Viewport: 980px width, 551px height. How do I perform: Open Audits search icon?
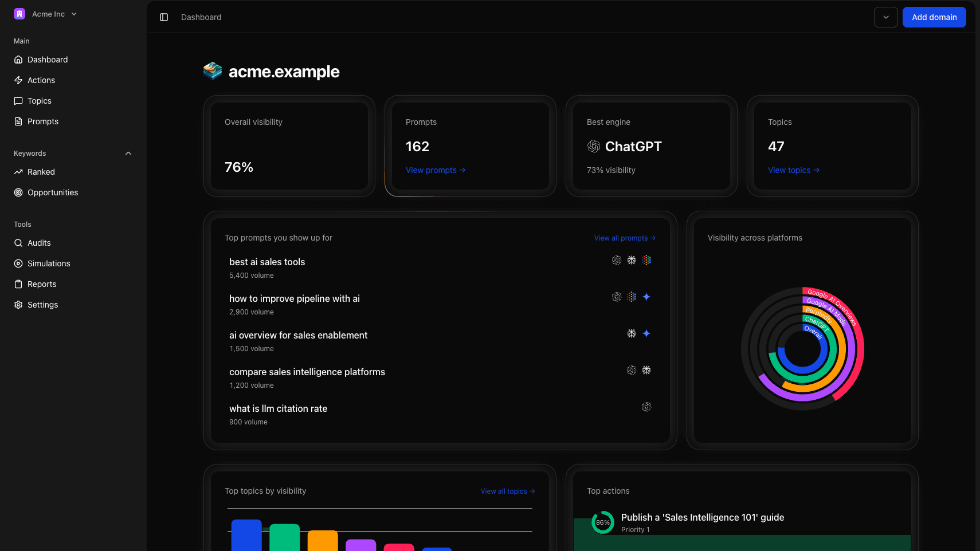(x=18, y=243)
